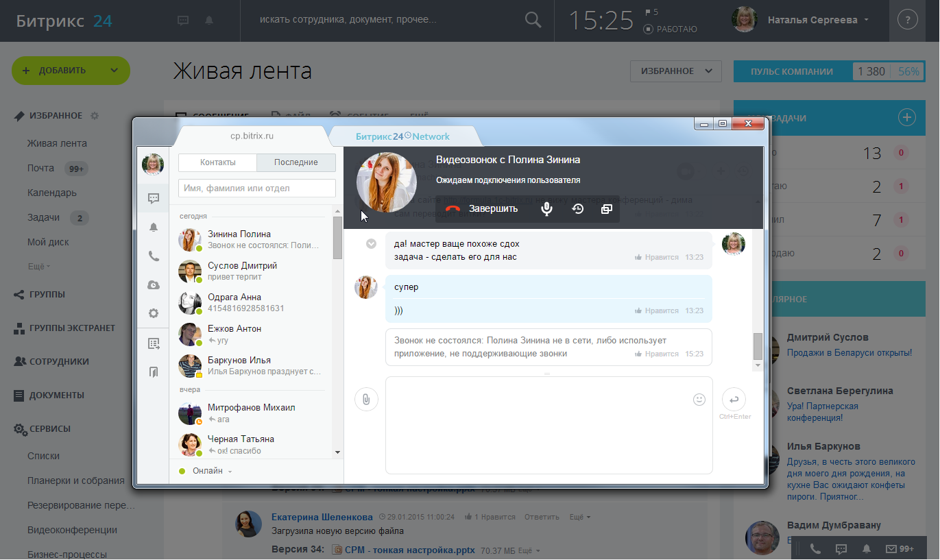
Task: Open the Екатерина Шеленкова profile link
Action: [x=322, y=517]
